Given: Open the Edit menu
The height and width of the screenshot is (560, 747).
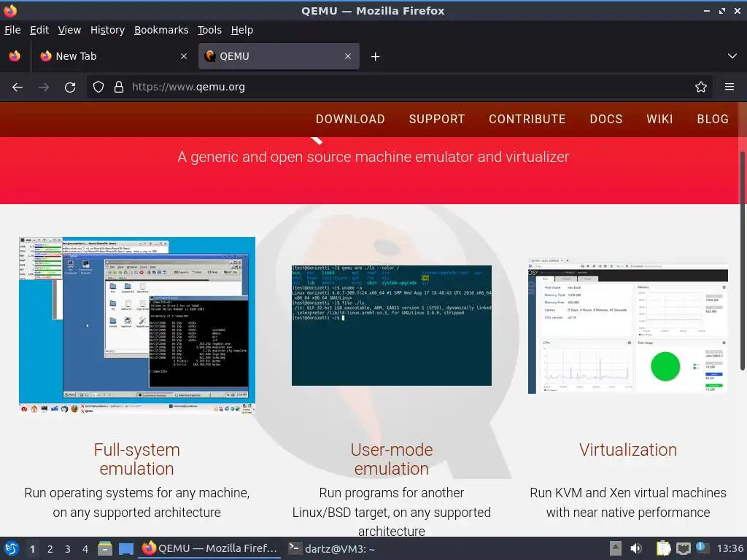Looking at the screenshot, I should click(39, 30).
